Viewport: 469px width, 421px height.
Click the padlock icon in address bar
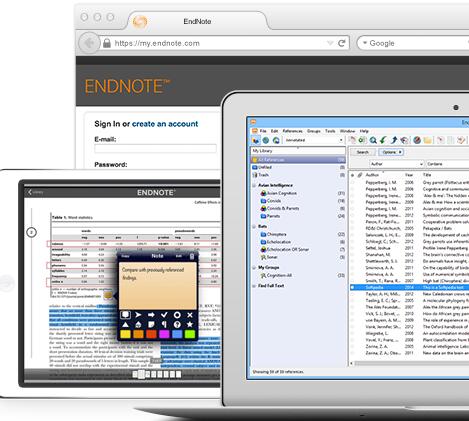(107, 43)
